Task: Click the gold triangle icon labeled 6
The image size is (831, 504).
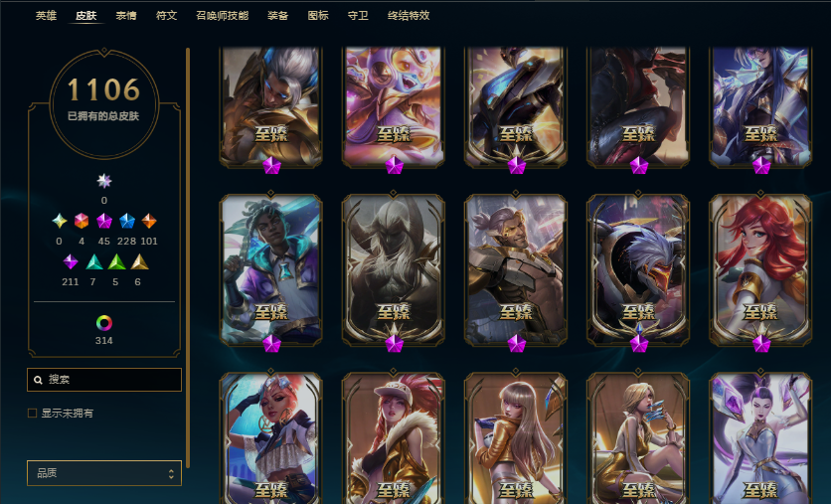Action: click(x=139, y=261)
